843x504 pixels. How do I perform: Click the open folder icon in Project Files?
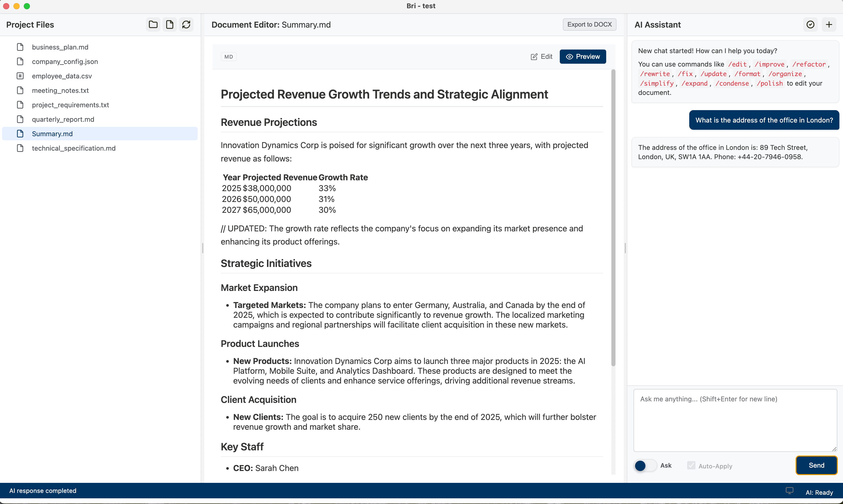pos(153,25)
